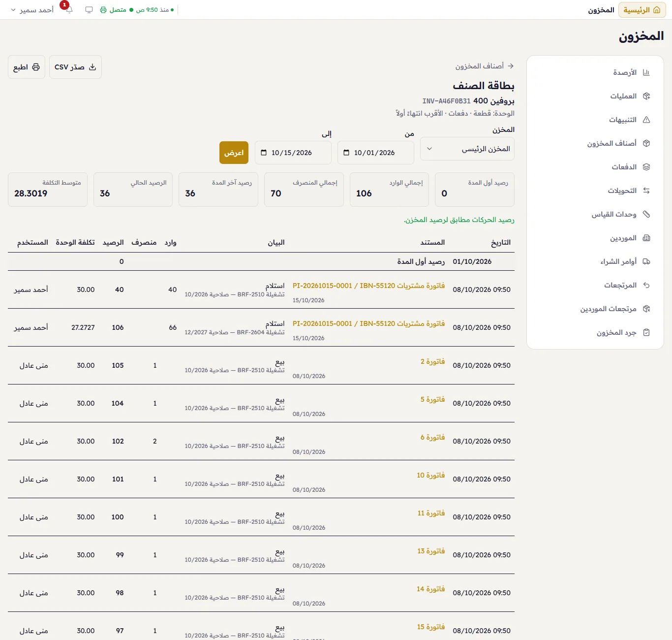
Task: Click the الدفعات layers icon in sidebar
Action: 646,167
